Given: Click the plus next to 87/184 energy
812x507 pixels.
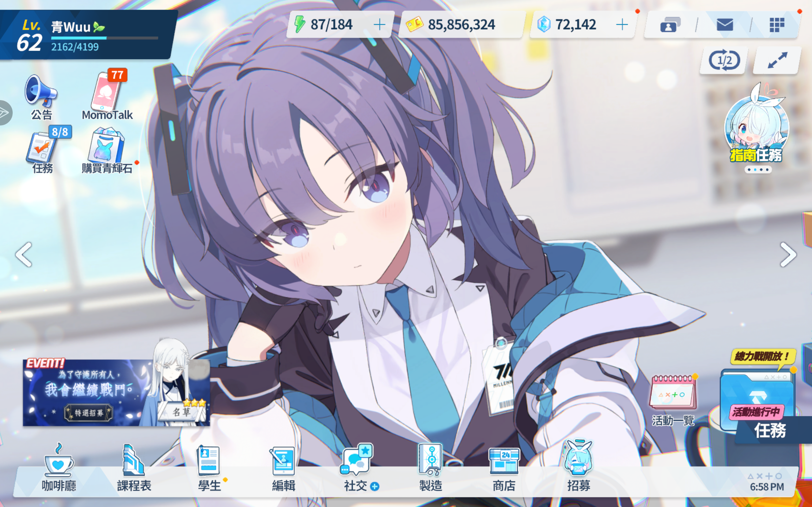Looking at the screenshot, I should click(379, 24).
